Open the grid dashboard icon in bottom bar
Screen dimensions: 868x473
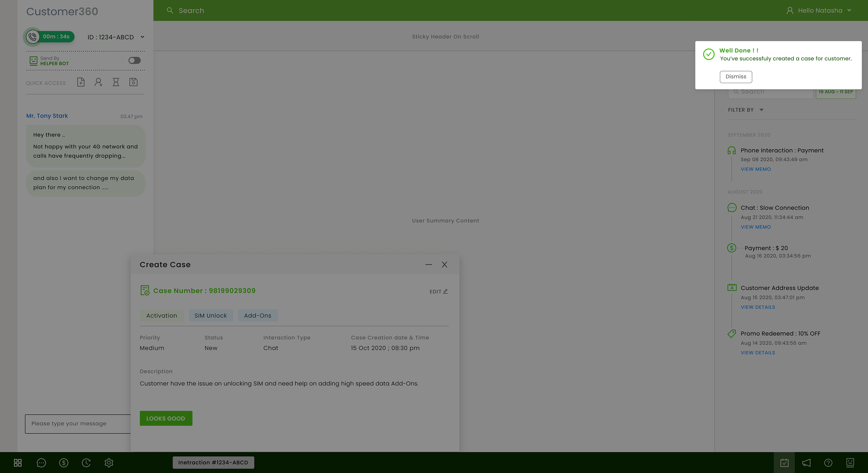click(18, 463)
